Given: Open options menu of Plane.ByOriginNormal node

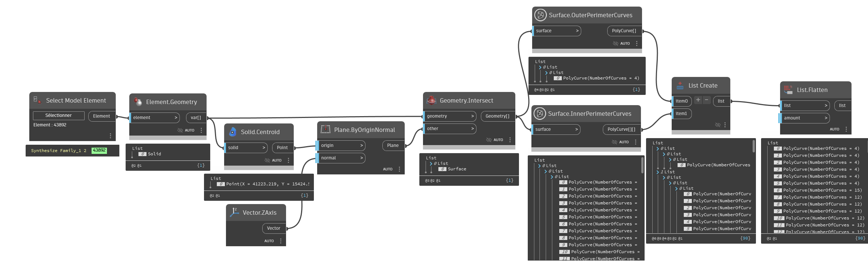Looking at the screenshot, I should [399, 169].
